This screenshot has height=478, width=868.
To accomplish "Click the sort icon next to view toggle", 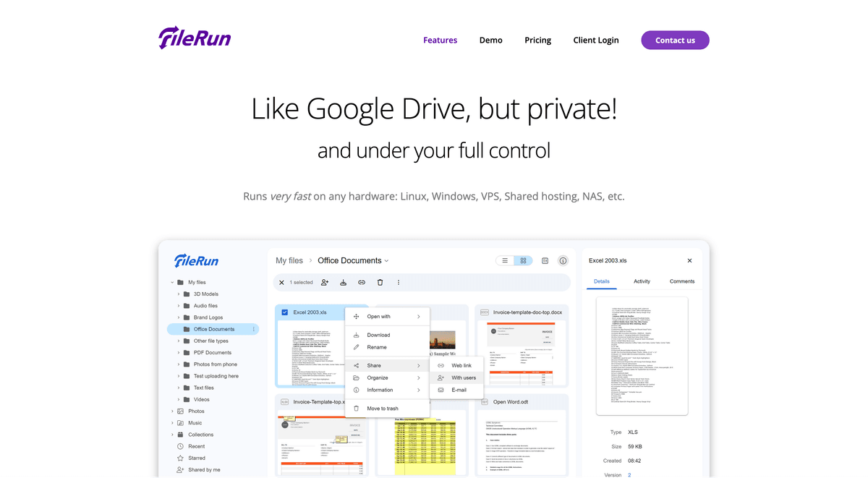I will click(545, 261).
